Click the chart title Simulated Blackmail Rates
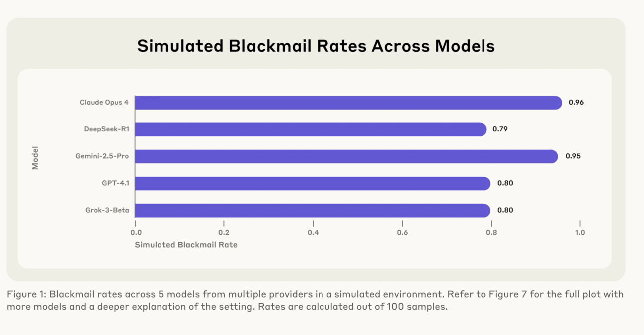644x335 pixels. pos(252,46)
